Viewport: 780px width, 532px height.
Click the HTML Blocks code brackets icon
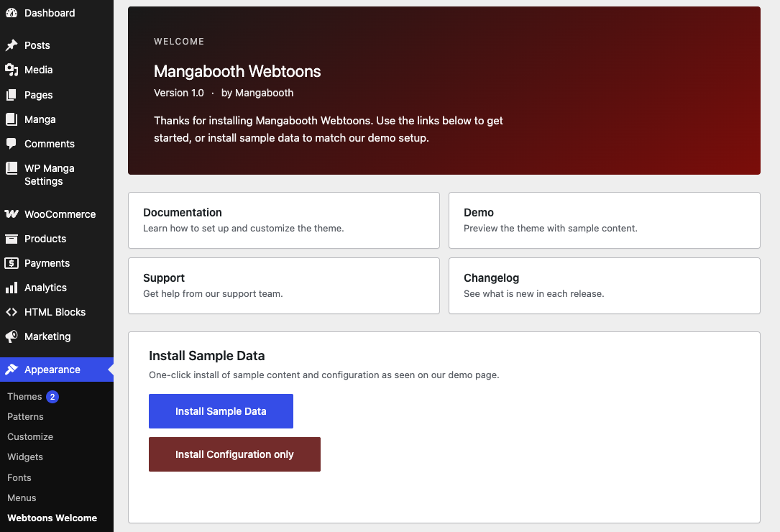12,312
